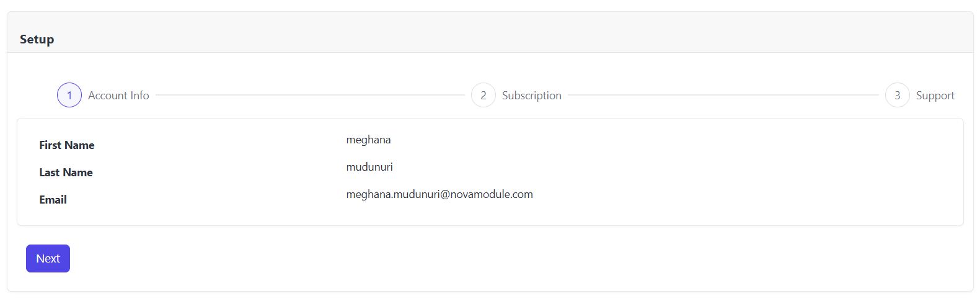This screenshot has height=301, width=980.
Task: Click the line between Subscription and Support
Action: pyautogui.click(x=723, y=95)
